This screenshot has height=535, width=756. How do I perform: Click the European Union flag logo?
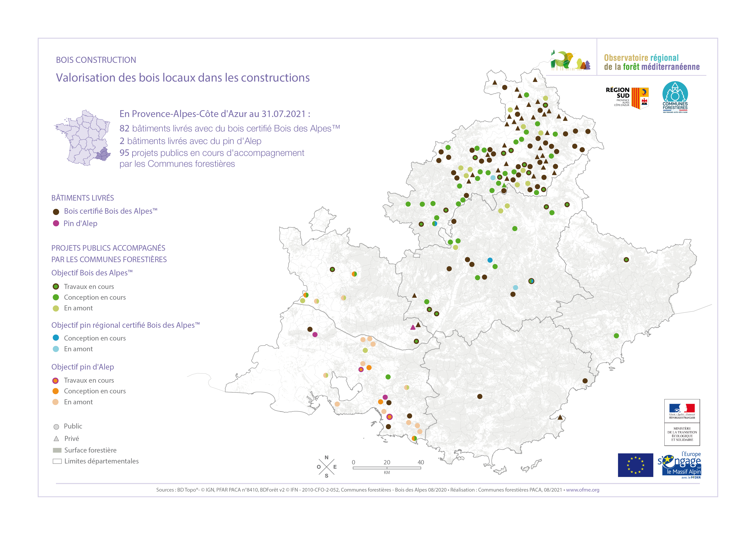(x=636, y=465)
